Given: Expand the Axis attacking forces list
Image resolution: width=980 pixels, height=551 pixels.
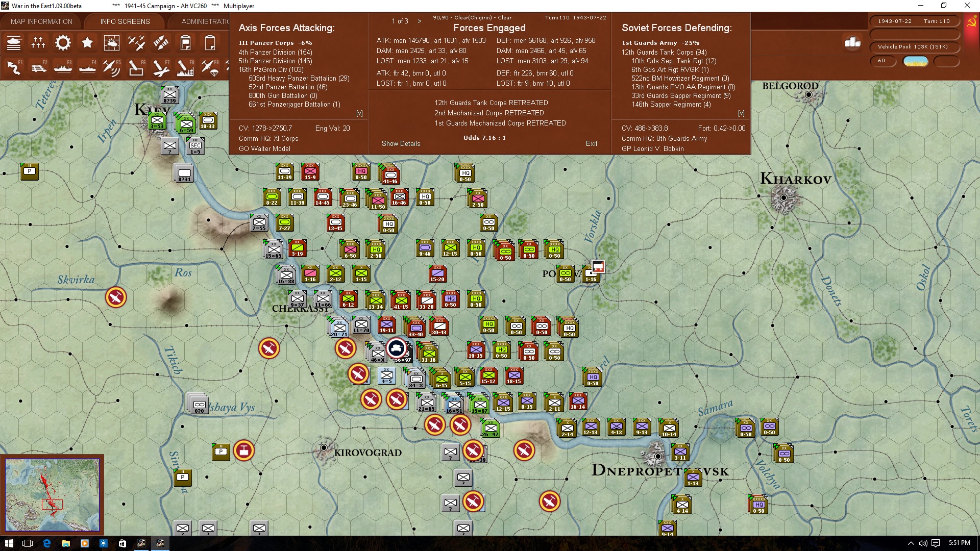Looking at the screenshot, I should (359, 113).
